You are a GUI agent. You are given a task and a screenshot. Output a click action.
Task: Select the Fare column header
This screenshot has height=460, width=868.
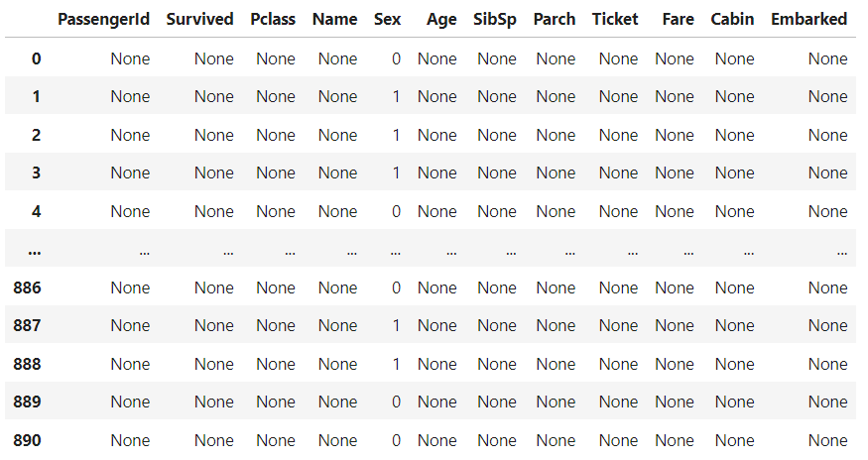[x=678, y=19]
